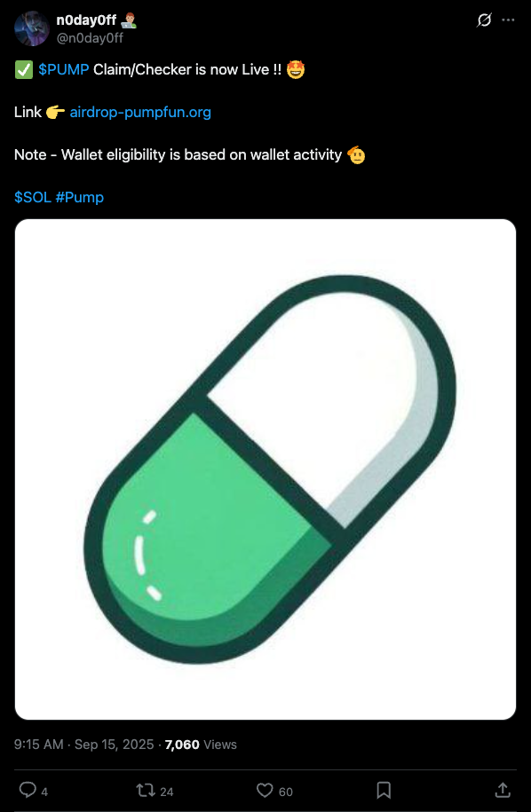The width and height of the screenshot is (531, 812).
Task: Open the $PUMP cashtag link
Action: [x=64, y=70]
